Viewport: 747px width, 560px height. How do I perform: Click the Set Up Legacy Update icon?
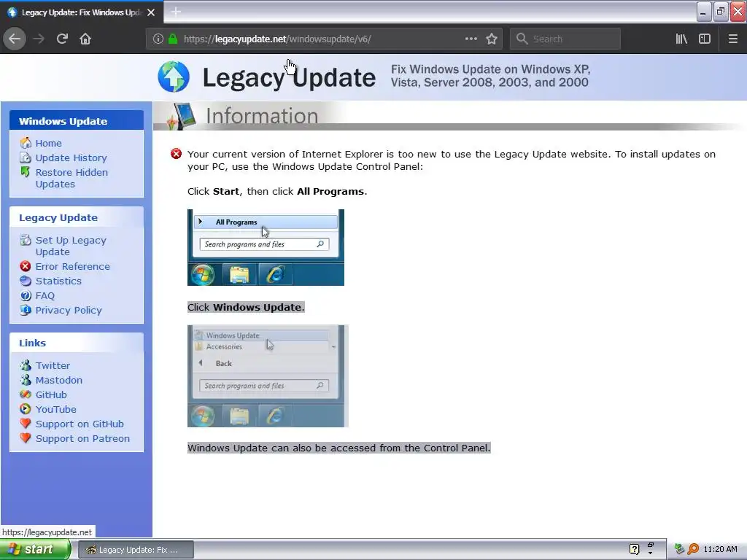[26, 240]
